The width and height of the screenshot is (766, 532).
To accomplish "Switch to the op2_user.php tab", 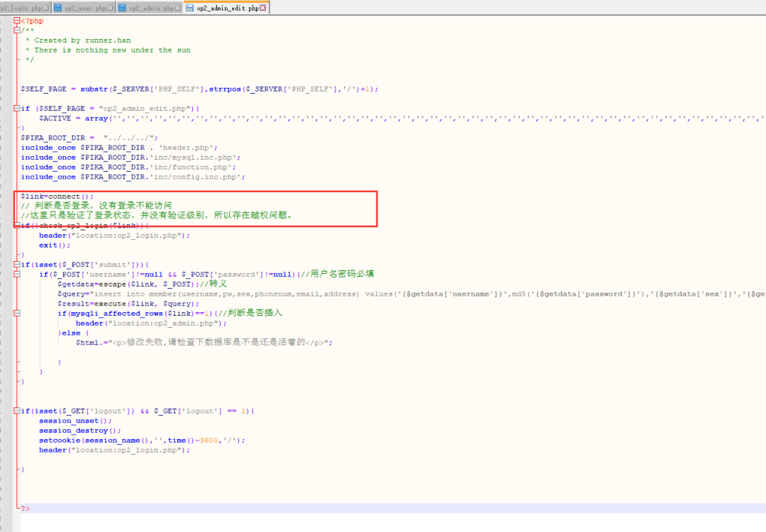I will tap(83, 8).
